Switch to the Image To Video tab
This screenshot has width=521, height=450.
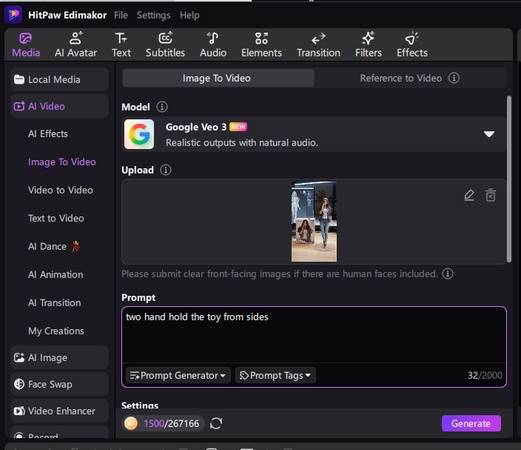pyautogui.click(x=218, y=78)
